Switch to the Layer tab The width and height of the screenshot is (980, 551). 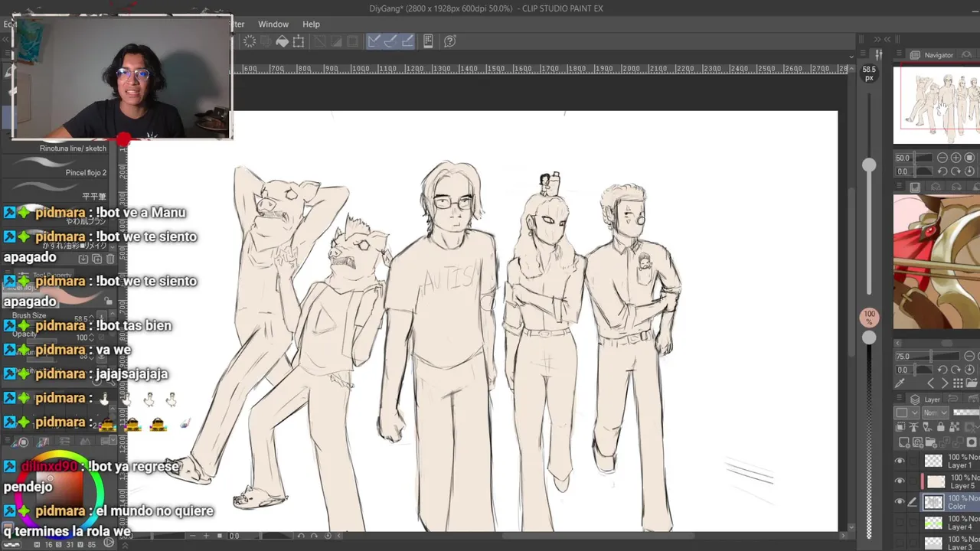[x=923, y=399]
